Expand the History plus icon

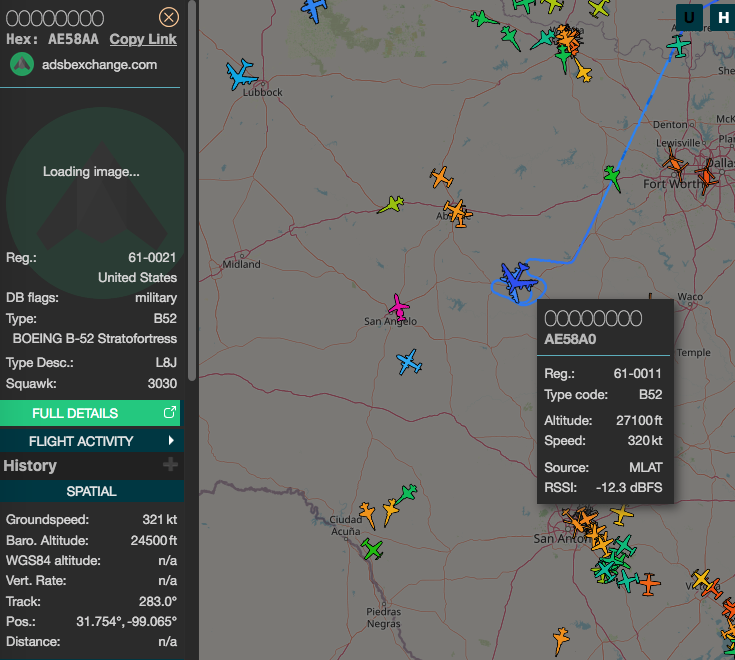click(x=170, y=465)
